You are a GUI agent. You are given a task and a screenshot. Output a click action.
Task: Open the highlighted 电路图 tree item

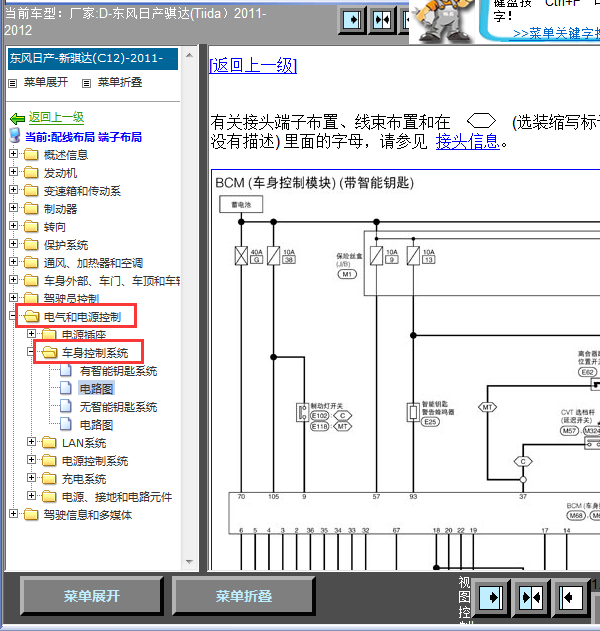tap(96, 389)
